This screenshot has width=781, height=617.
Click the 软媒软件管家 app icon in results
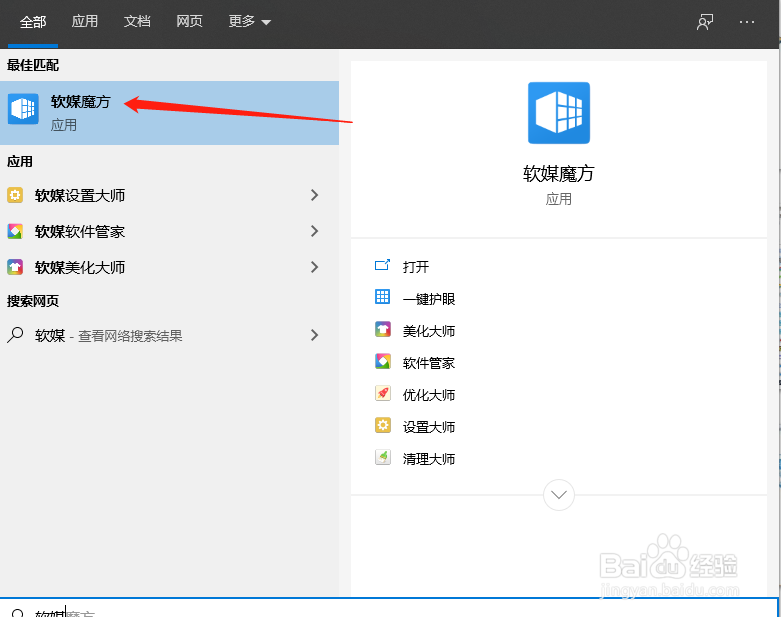(15, 231)
